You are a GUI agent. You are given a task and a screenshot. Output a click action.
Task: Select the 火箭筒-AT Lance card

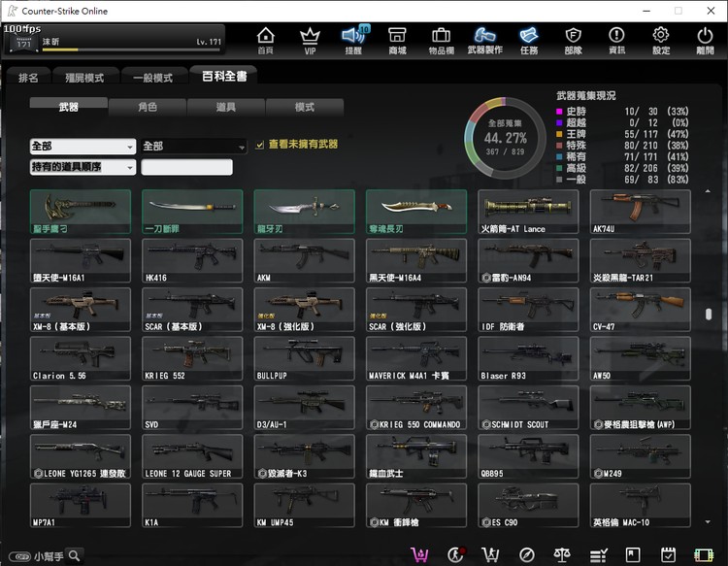528,212
